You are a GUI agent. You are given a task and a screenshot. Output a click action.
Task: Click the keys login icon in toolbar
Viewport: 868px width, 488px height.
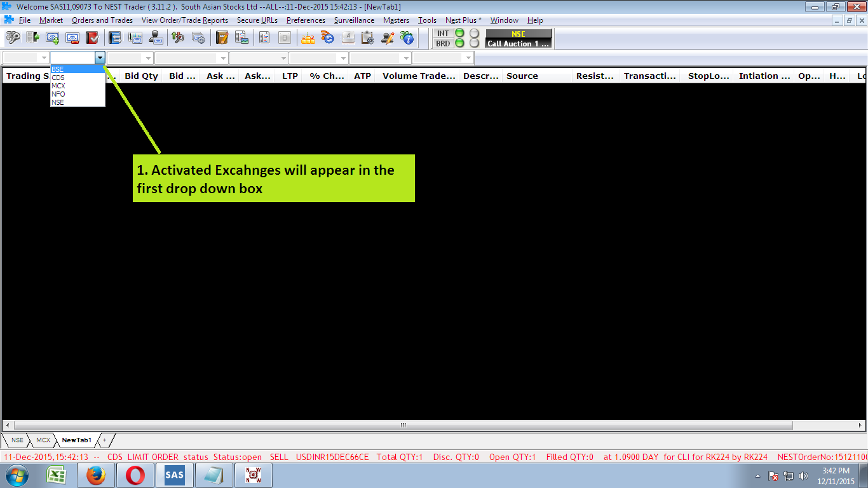click(13, 38)
